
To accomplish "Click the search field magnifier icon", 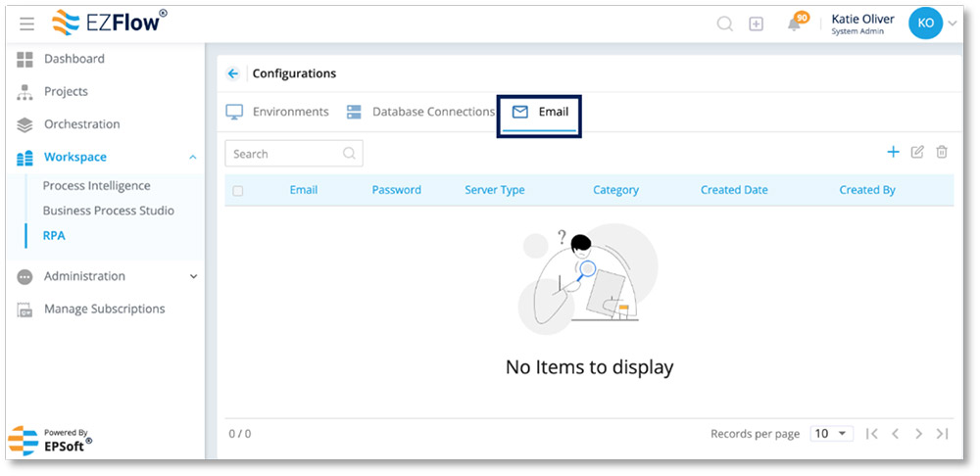I will coord(350,154).
